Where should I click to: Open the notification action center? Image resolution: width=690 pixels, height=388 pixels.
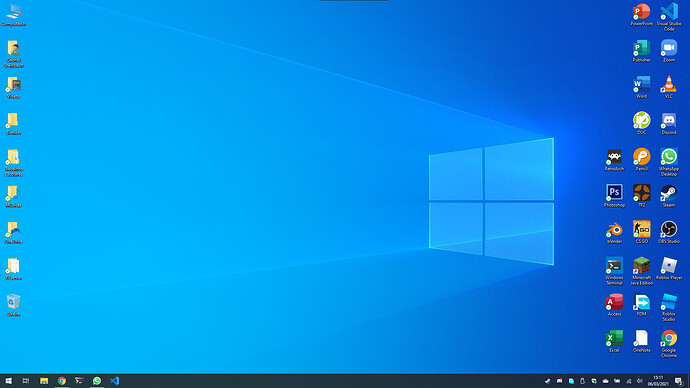tap(679, 381)
